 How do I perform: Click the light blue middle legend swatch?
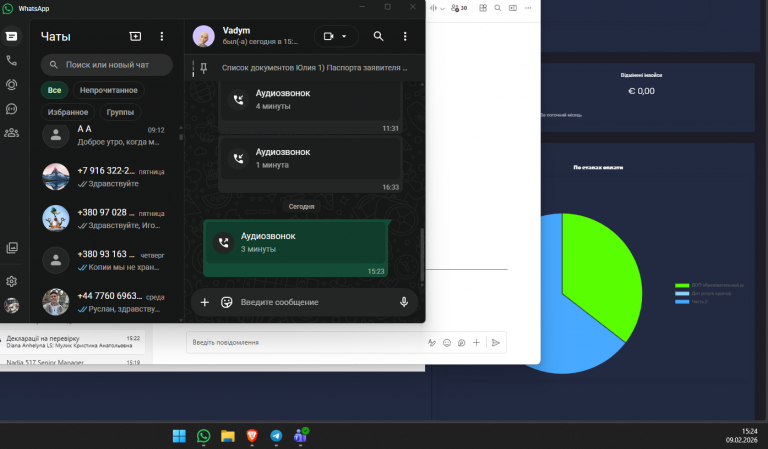[x=682, y=294]
